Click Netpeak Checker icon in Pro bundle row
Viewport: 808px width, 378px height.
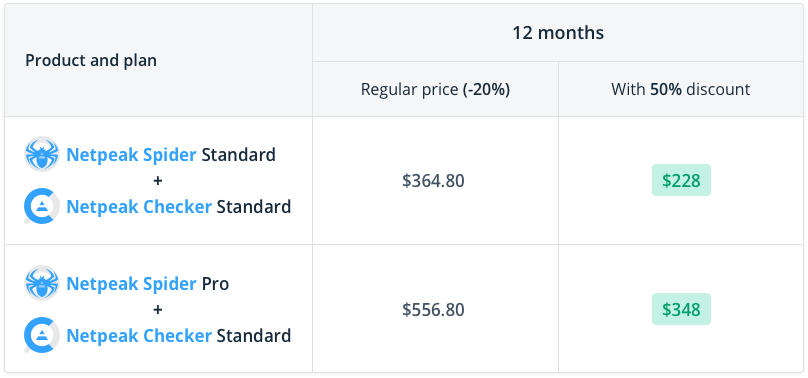[42, 335]
